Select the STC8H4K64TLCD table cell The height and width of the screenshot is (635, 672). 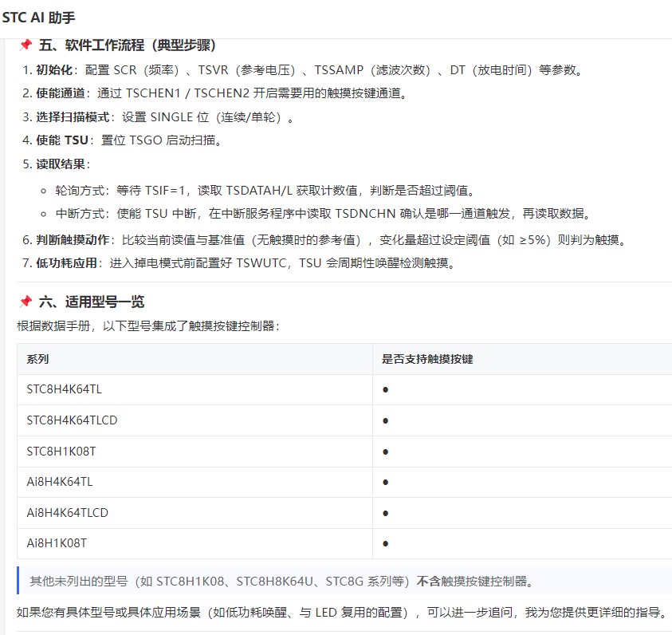pos(195,420)
